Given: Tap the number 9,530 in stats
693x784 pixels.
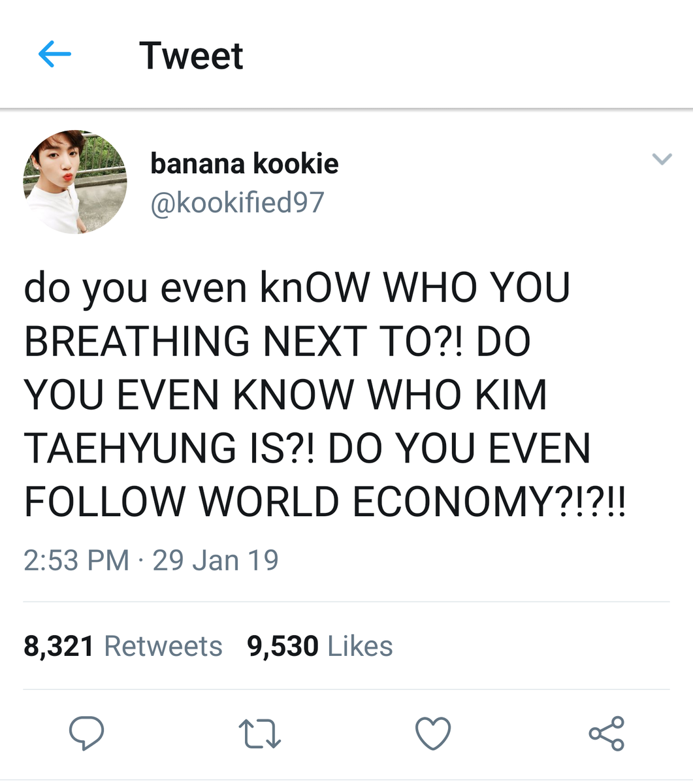Looking at the screenshot, I should pos(283,646).
